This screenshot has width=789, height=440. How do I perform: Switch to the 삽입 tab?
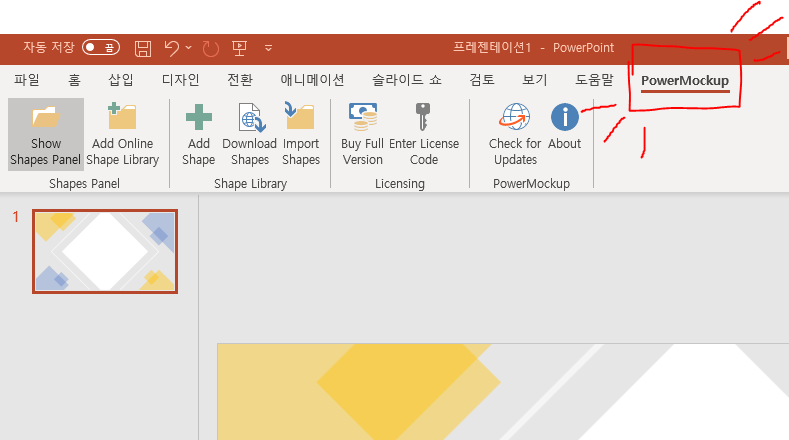coord(121,80)
